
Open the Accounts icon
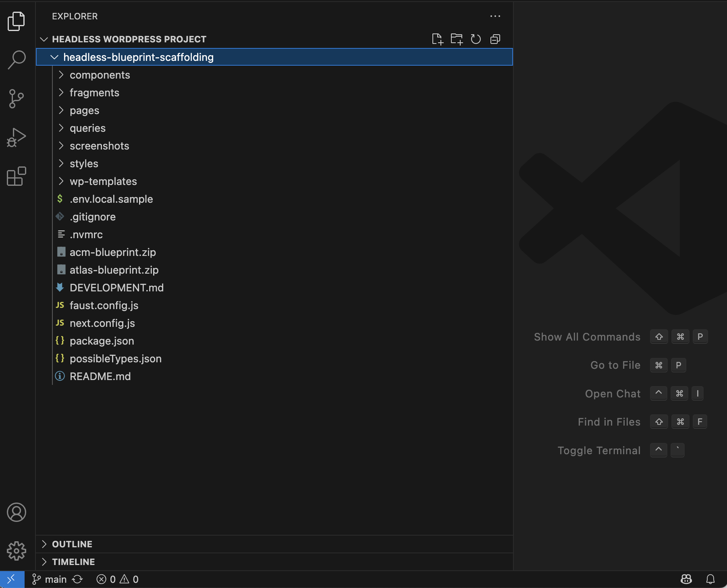click(x=16, y=513)
